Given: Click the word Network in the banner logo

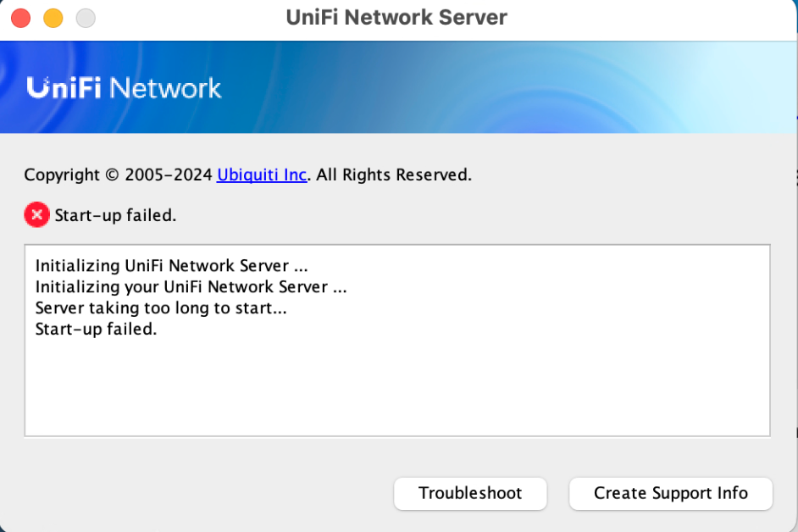Looking at the screenshot, I should pyautogui.click(x=165, y=88).
